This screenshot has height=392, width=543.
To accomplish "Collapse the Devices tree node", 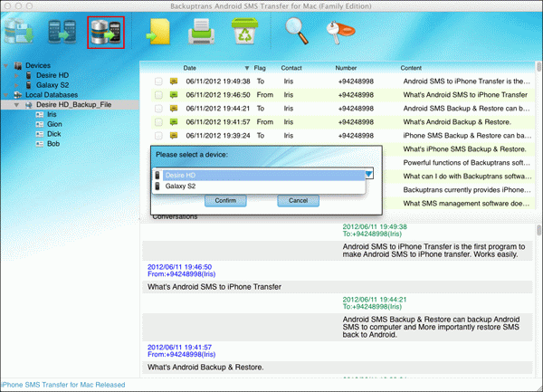I will click(6, 65).
